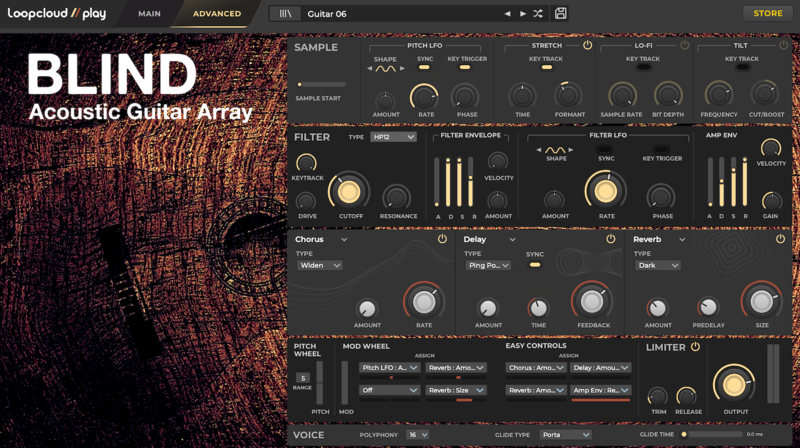
Task: Open the Filter Type HP12 dropdown
Action: 392,137
